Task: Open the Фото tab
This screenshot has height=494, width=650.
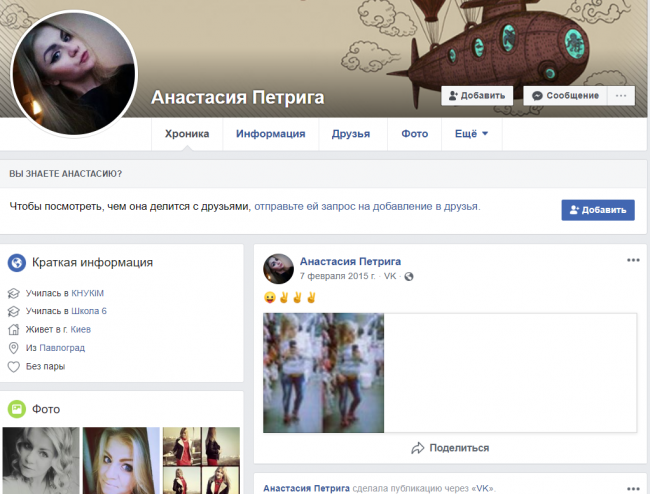Action: 414,134
